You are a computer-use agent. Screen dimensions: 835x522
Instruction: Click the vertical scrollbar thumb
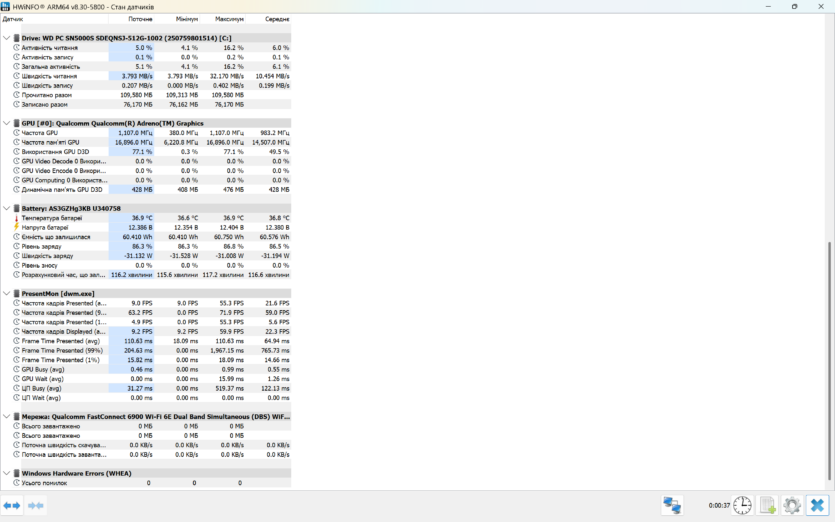coord(830,361)
